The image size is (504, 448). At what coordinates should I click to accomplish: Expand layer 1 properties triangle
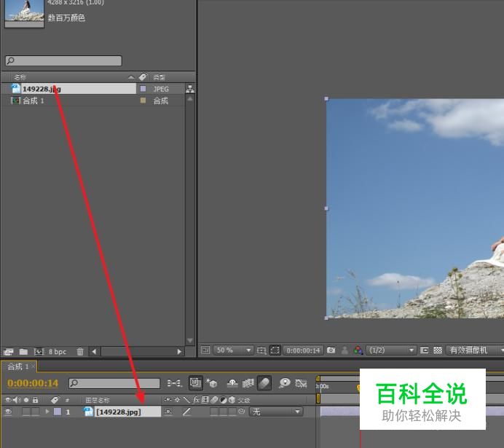(47, 412)
